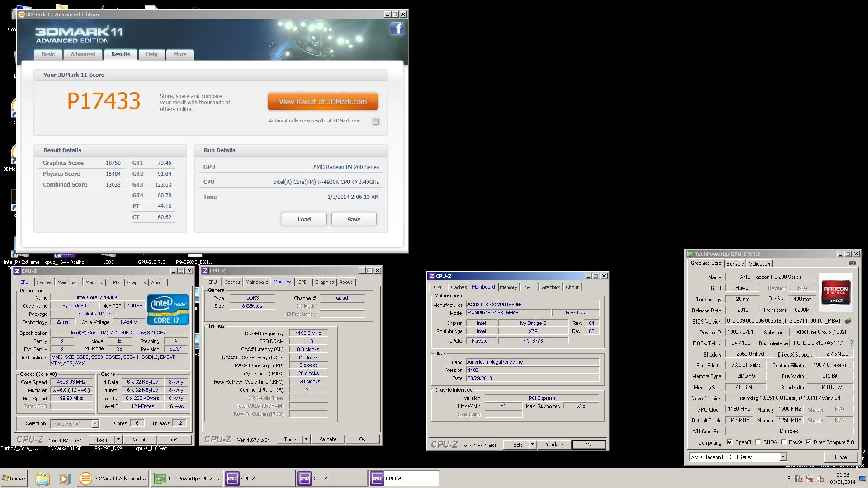Open the Advanced tab in 3DMark 11
Screen dimensions: 868x488
83,54
